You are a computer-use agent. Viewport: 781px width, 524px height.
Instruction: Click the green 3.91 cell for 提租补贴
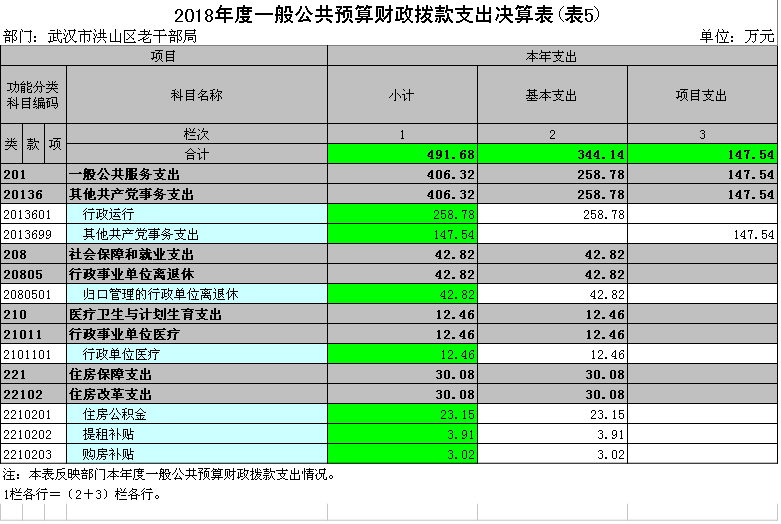402,434
